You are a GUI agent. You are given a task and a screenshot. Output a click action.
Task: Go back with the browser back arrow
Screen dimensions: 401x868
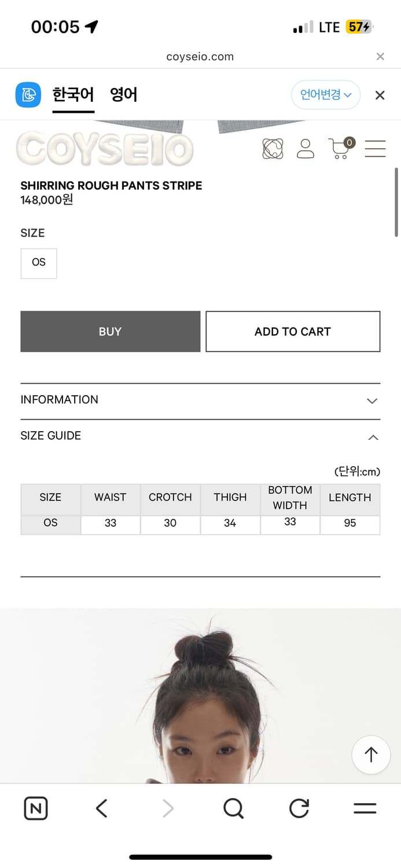[x=102, y=808]
